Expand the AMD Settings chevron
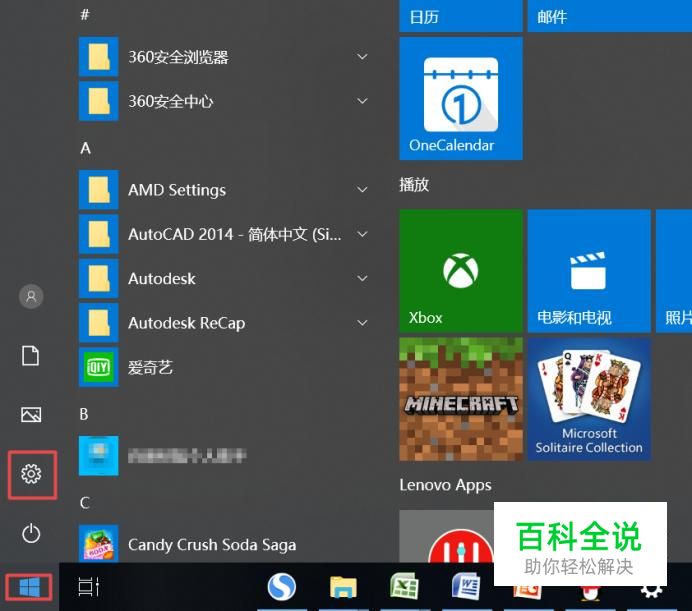The width and height of the screenshot is (692, 611). (x=362, y=190)
